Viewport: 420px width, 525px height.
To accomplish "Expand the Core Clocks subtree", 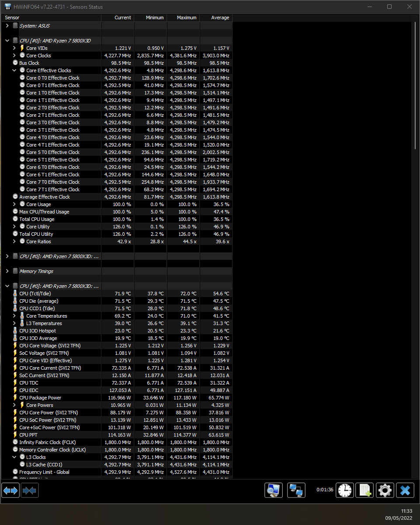I will coord(14,56).
